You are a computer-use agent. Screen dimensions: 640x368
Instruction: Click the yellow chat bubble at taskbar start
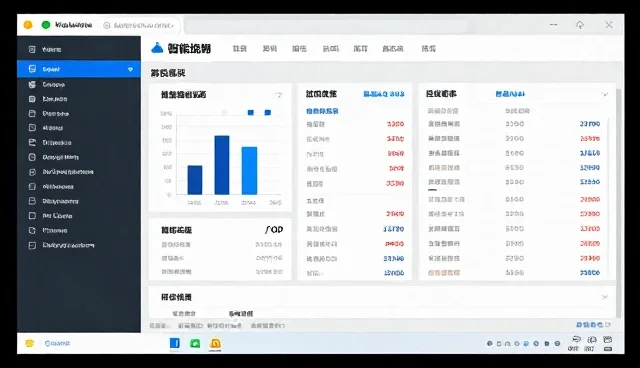pos(30,343)
